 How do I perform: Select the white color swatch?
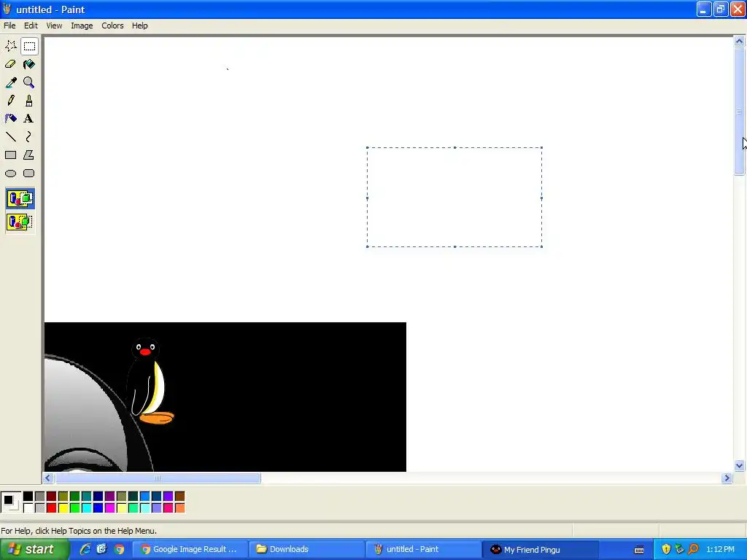click(x=28, y=508)
